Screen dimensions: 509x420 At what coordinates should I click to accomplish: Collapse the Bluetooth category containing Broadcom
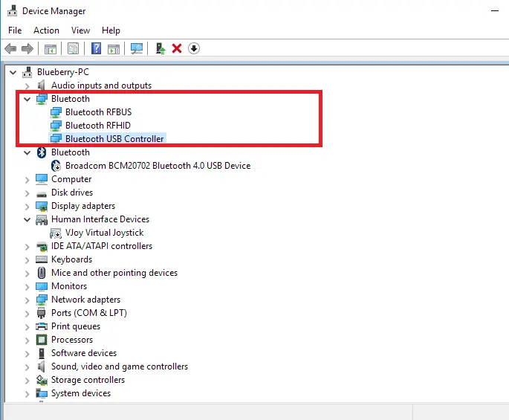pyautogui.click(x=27, y=152)
